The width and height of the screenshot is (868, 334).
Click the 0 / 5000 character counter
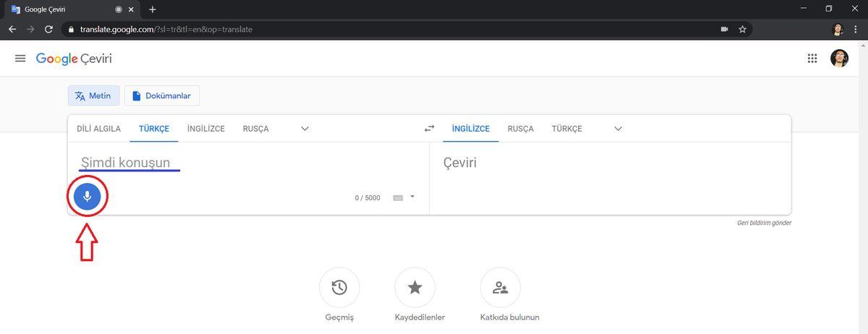(x=367, y=197)
